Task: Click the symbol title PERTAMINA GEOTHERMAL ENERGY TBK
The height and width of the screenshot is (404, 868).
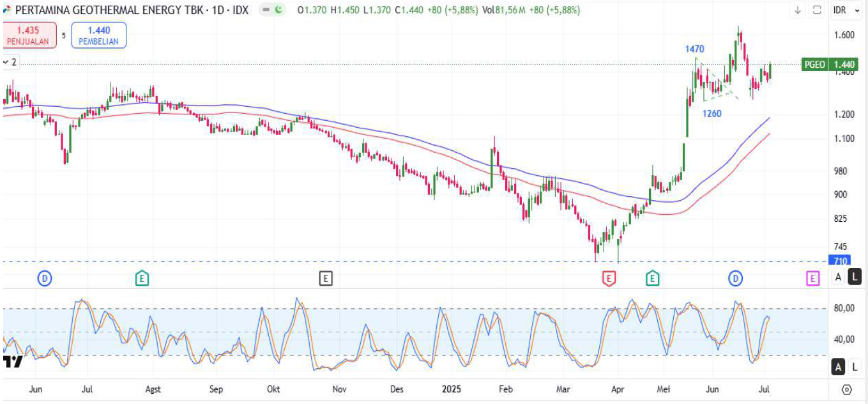Action: [x=109, y=10]
